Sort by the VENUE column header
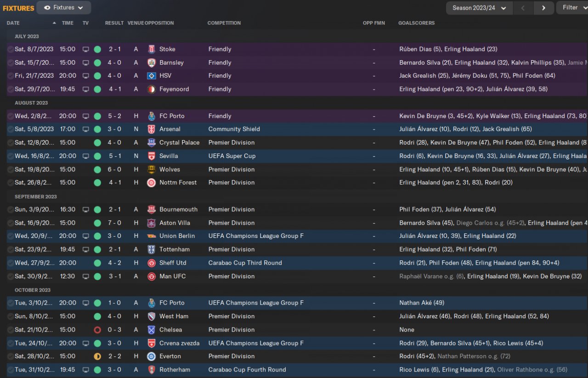The height and width of the screenshot is (378, 588). click(136, 23)
